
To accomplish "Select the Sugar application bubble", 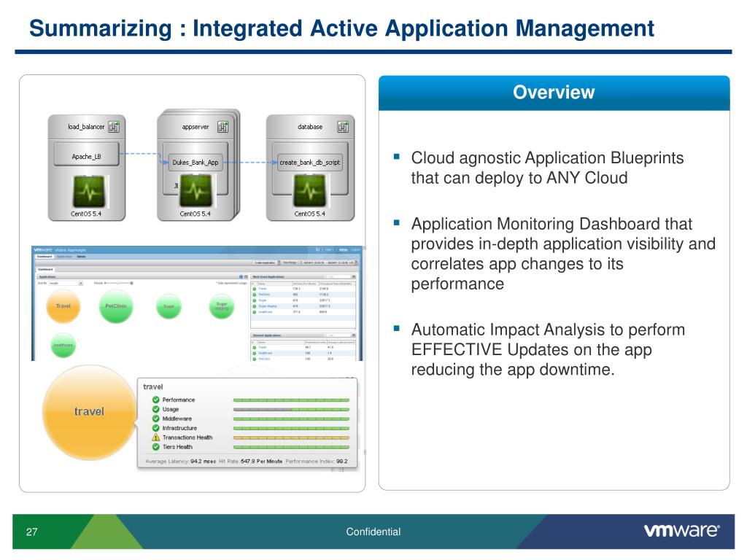I will [x=169, y=306].
